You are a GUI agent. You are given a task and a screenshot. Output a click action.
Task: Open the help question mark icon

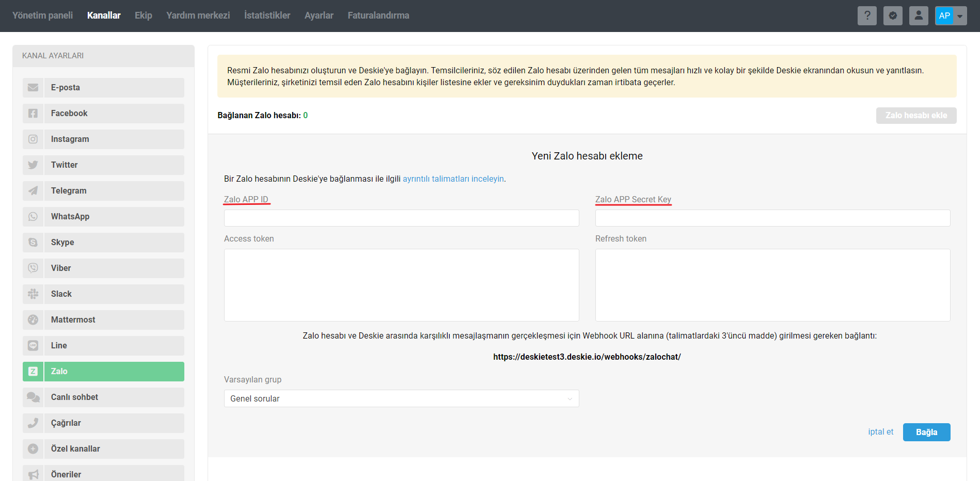point(867,15)
